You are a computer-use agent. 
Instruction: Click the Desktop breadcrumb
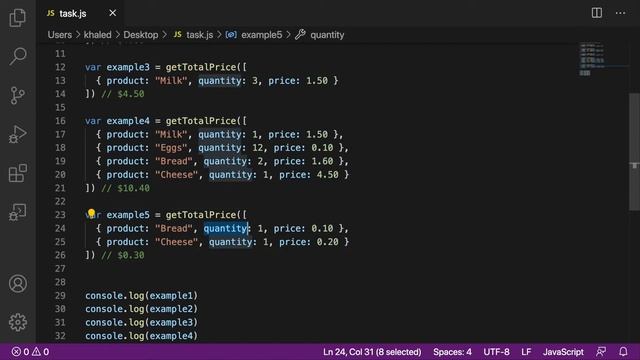pyautogui.click(x=141, y=35)
